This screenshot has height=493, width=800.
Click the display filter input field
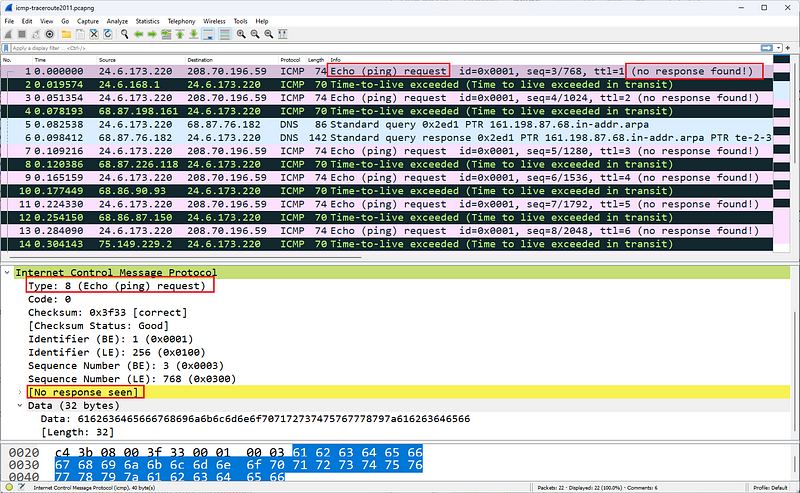point(385,48)
